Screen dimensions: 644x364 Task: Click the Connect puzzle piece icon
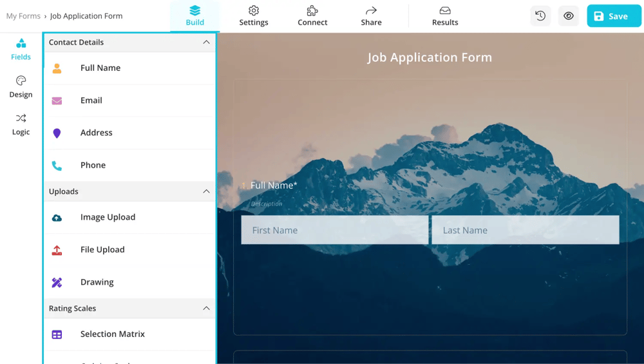point(312,10)
